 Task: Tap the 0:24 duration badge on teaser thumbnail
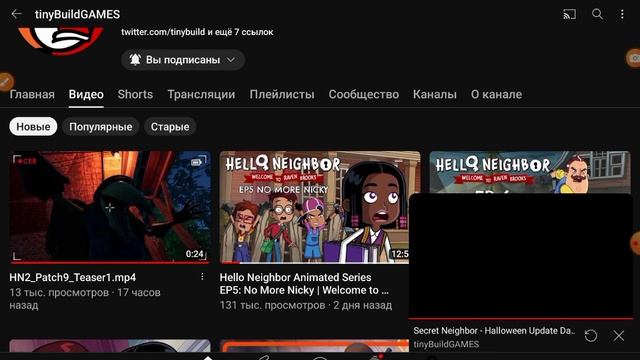pos(194,254)
